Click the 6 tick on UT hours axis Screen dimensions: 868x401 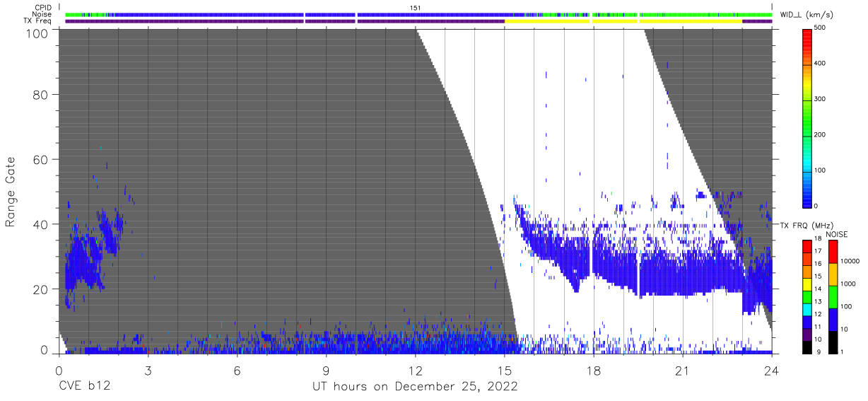[x=237, y=371]
